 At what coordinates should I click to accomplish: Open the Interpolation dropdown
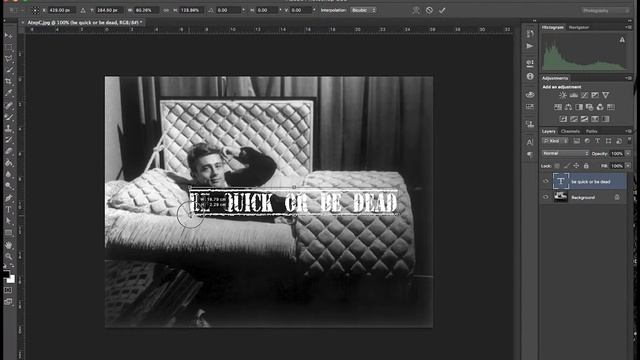363,10
